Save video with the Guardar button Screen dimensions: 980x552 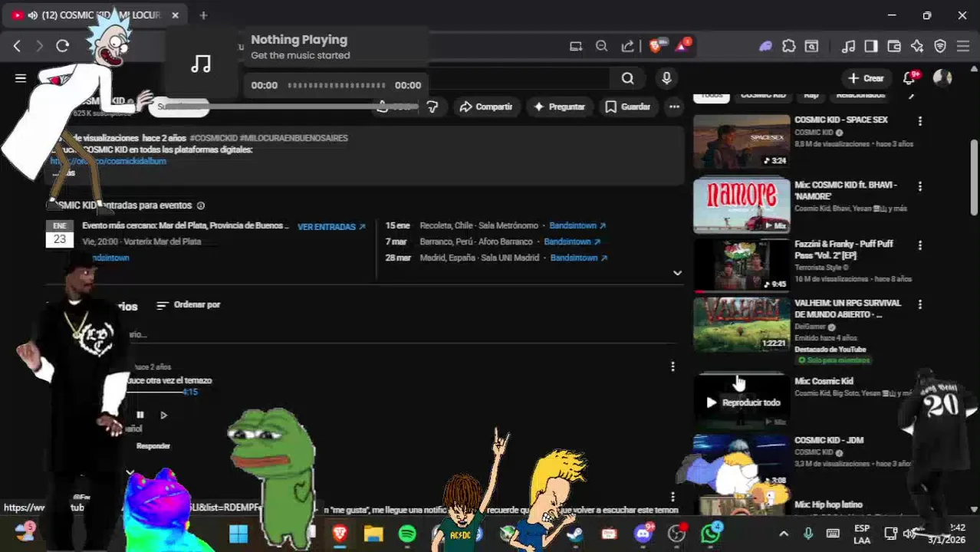pos(627,107)
